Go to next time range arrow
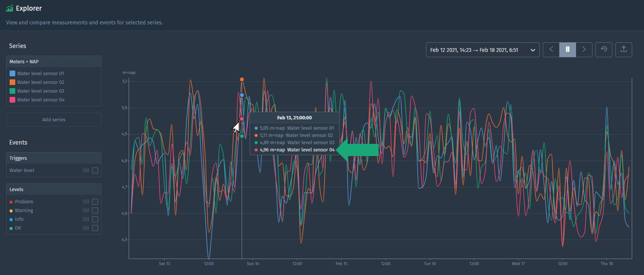Viewport: 644px width, 275px height. click(584, 50)
